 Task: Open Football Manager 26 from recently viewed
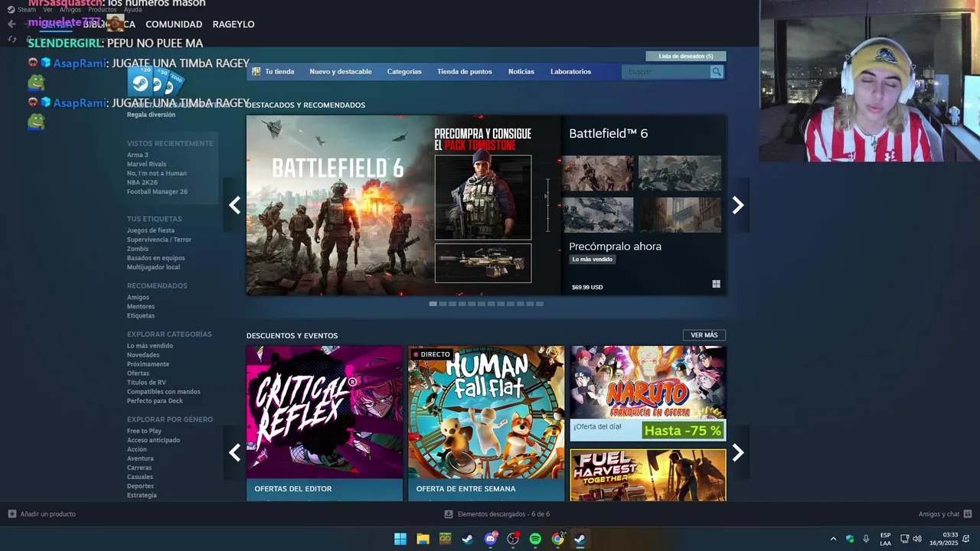pyautogui.click(x=157, y=192)
